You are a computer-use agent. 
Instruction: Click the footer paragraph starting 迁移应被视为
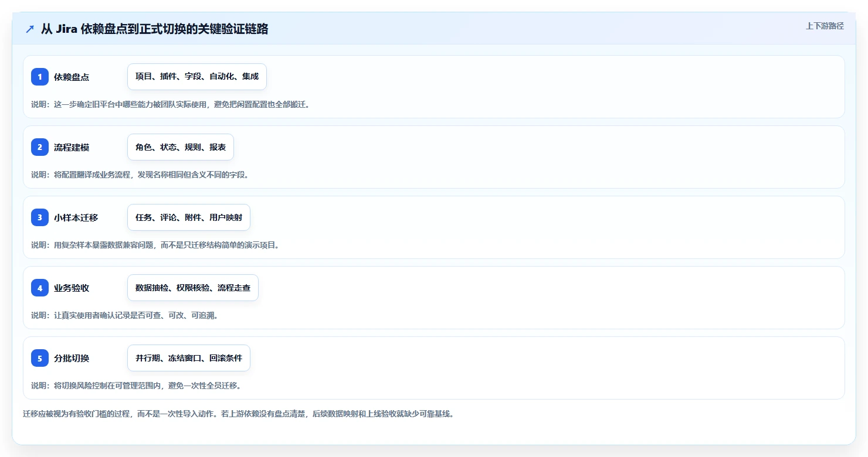tap(239, 414)
